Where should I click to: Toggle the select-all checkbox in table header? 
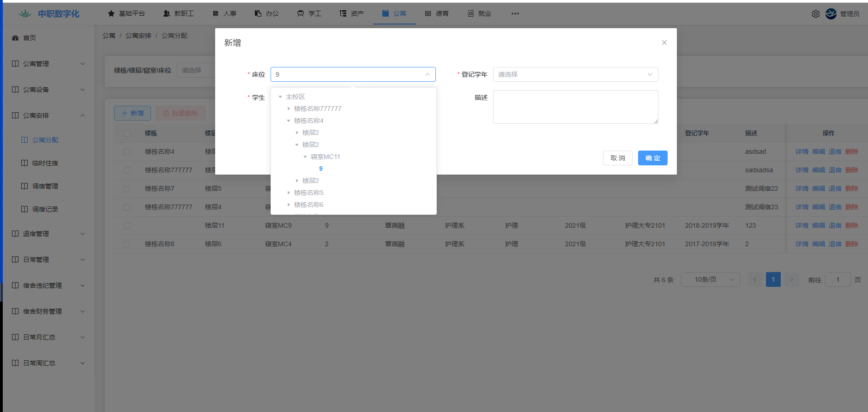point(127,133)
